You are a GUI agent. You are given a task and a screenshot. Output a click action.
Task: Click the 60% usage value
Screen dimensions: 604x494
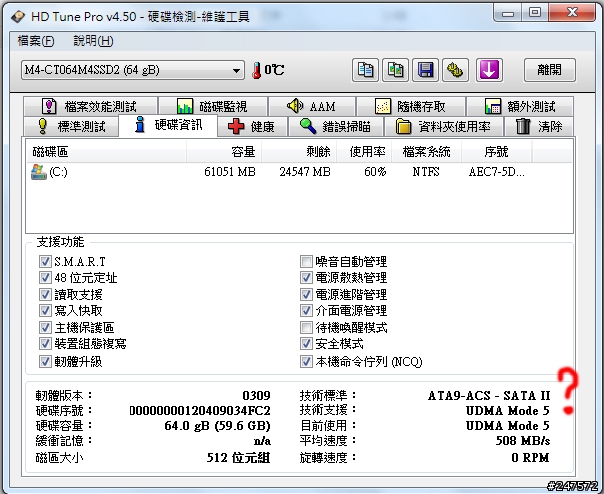click(x=375, y=172)
